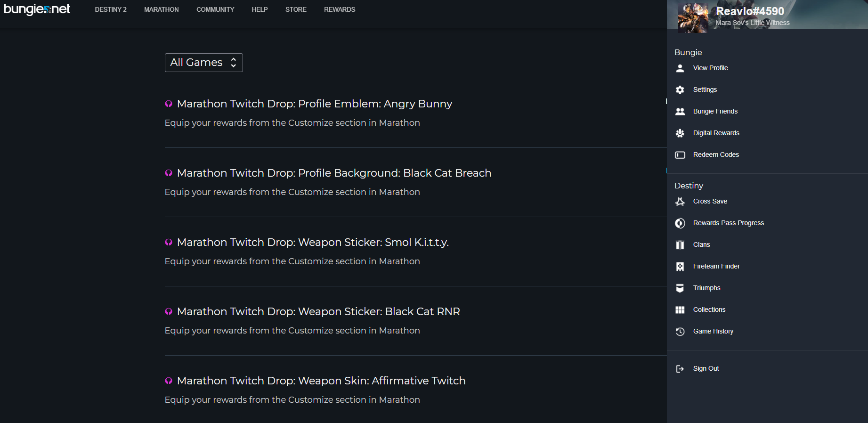This screenshot has width=868, height=423.
Task: Click the View Profile person icon
Action: click(x=680, y=68)
